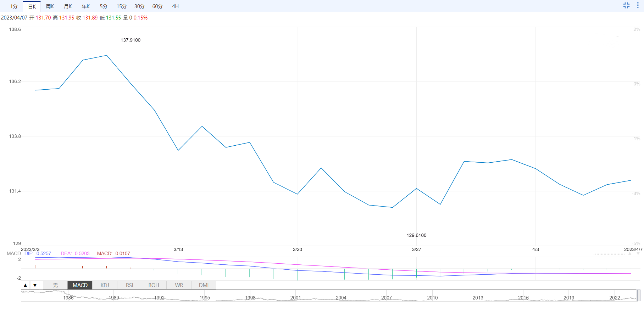Screen dimensions: 644x314
Task: Choose the 60分 interval tab
Action: click(157, 6)
